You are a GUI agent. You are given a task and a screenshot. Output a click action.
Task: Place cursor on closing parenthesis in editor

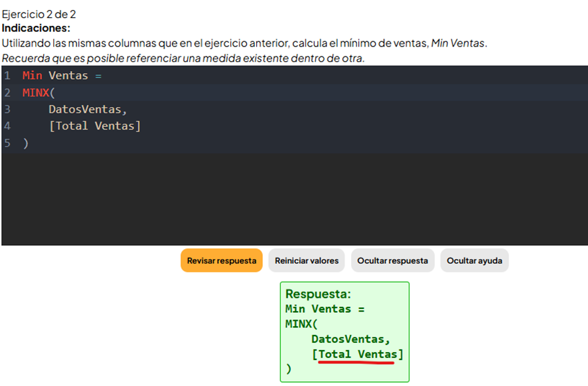tap(25, 143)
